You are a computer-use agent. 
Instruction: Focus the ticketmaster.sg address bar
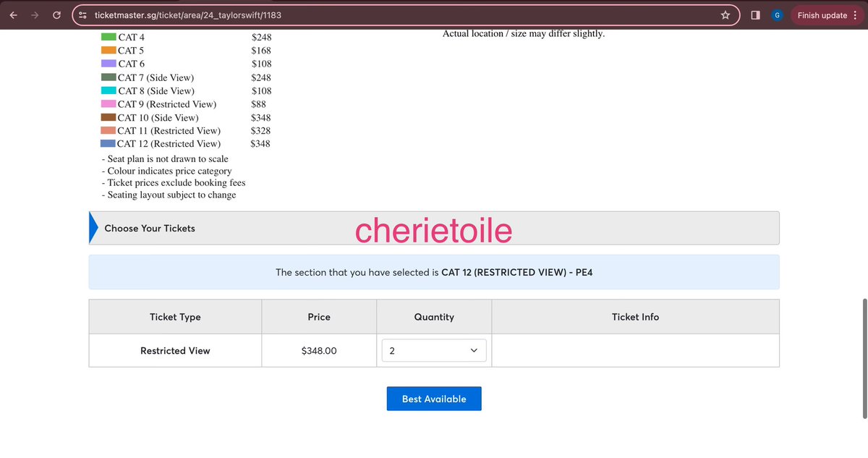coord(405,15)
